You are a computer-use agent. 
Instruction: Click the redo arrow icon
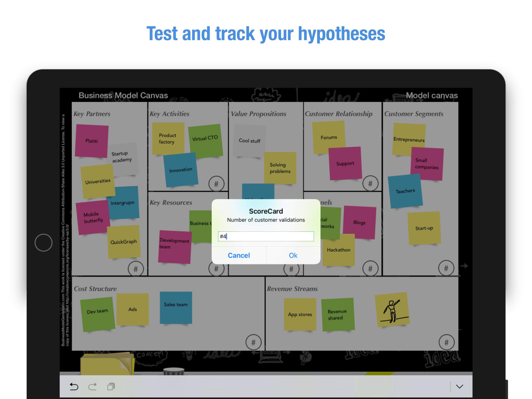coord(92,387)
